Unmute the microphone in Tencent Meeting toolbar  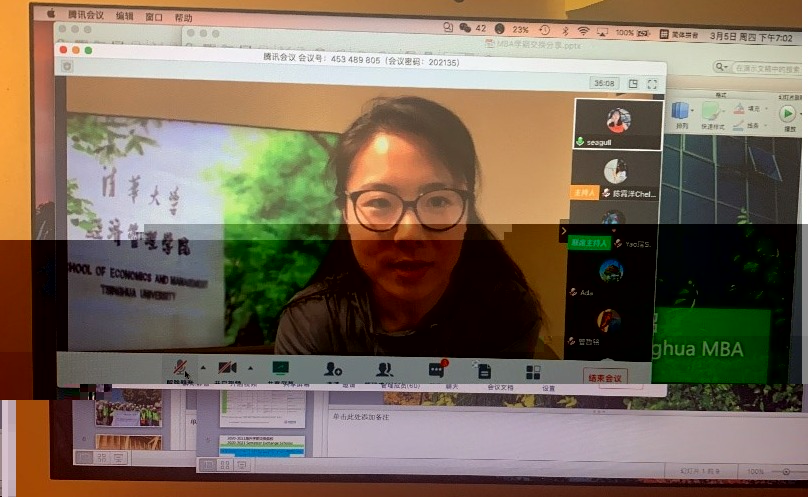click(x=180, y=368)
